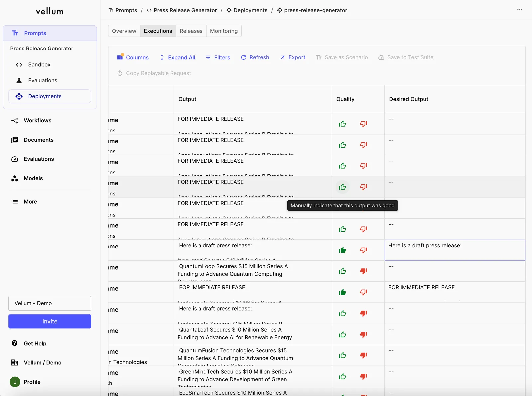Expand the More menu
The width and height of the screenshot is (532, 396).
[30, 201]
